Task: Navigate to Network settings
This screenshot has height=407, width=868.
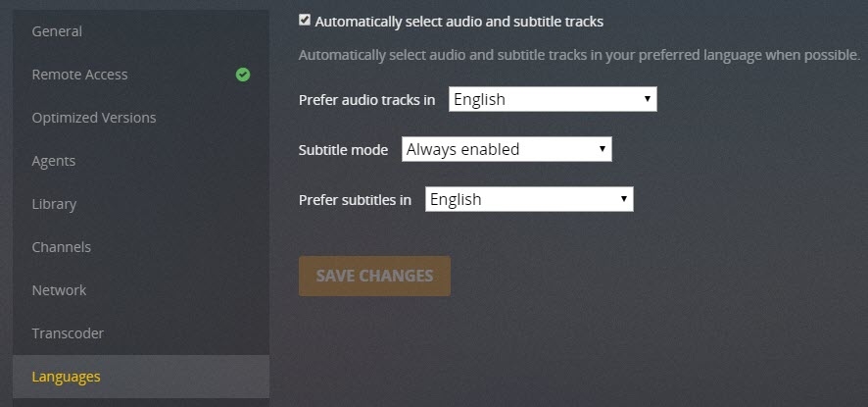Action: pyautogui.click(x=59, y=290)
